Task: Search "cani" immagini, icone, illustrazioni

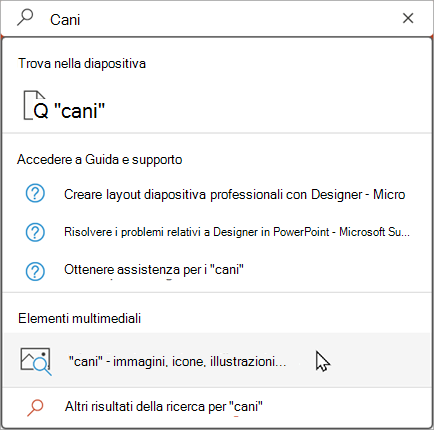Action: point(217,361)
